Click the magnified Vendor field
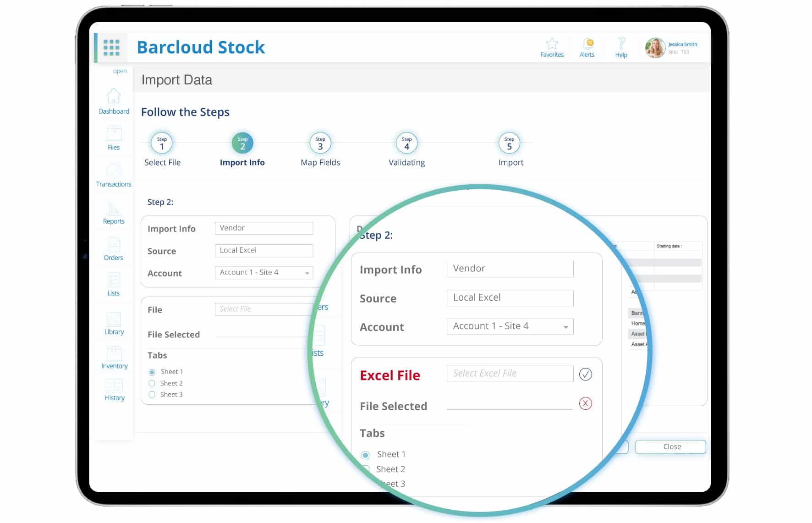Image resolution: width=812 pixels, height=523 pixels. (x=510, y=269)
